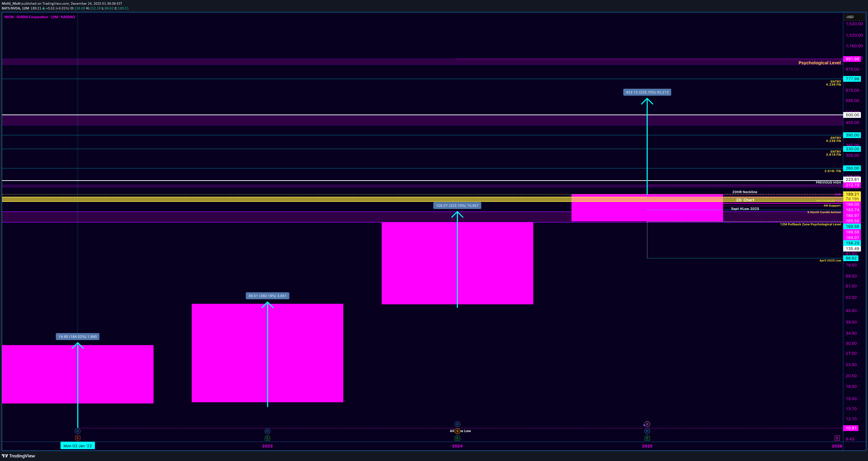868x461 pixels.
Task: Click the red earnings E marker for 2022
Action: 77,438
